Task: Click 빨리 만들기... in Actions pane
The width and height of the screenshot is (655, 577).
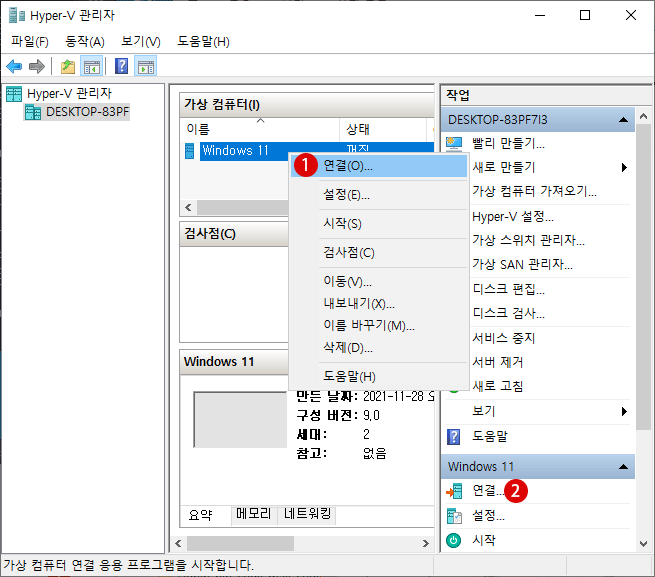Action: point(508,144)
